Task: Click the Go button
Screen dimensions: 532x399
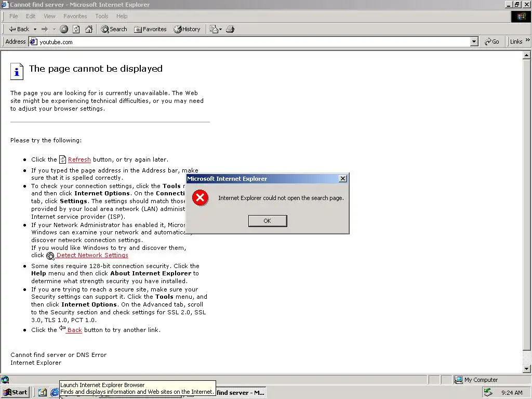Action: coord(492,42)
